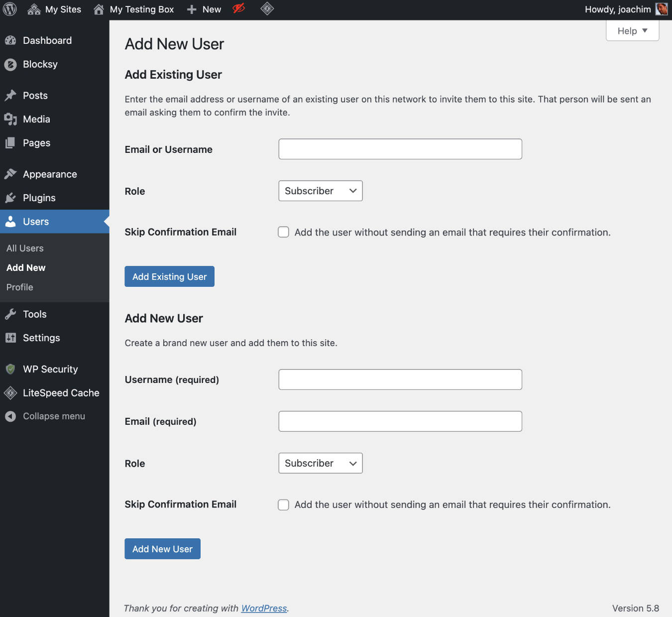The width and height of the screenshot is (672, 617).
Task: Expand the Help panel
Action: click(x=632, y=30)
